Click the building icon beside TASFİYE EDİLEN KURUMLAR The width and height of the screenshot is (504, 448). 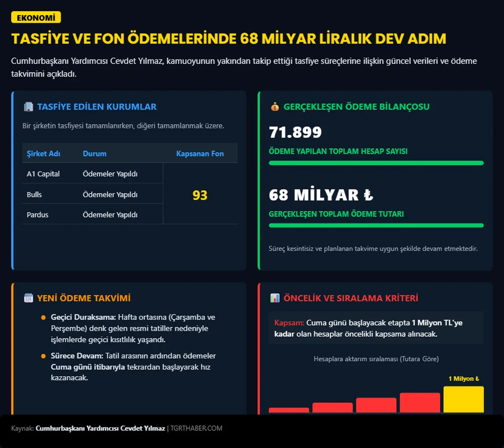(x=28, y=107)
